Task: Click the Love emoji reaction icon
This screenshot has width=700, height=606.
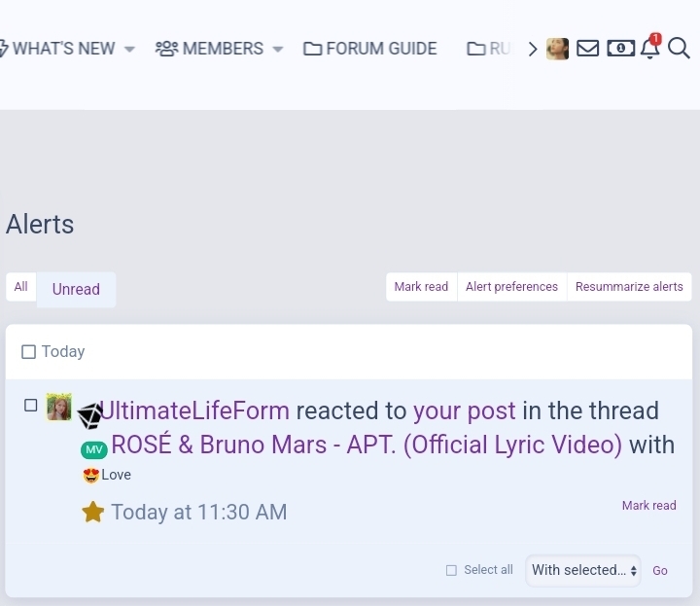Action: tap(90, 475)
